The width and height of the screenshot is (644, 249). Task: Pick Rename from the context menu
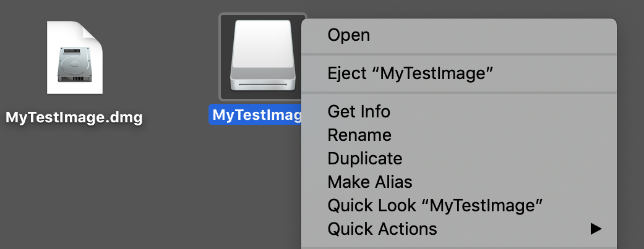(359, 135)
